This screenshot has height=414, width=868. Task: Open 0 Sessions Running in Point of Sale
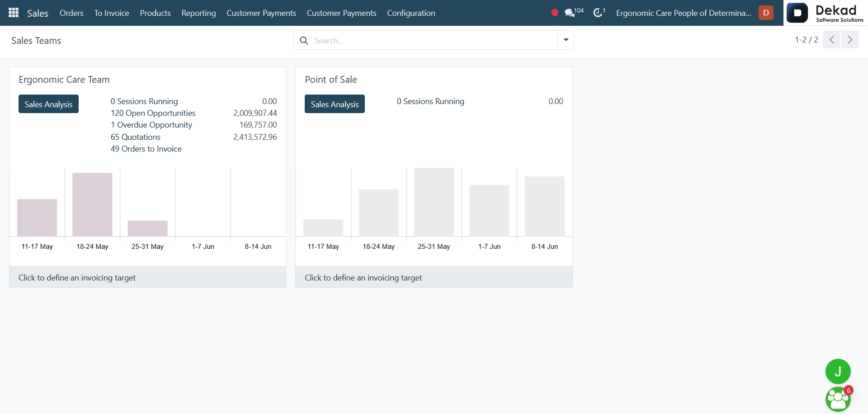[430, 101]
